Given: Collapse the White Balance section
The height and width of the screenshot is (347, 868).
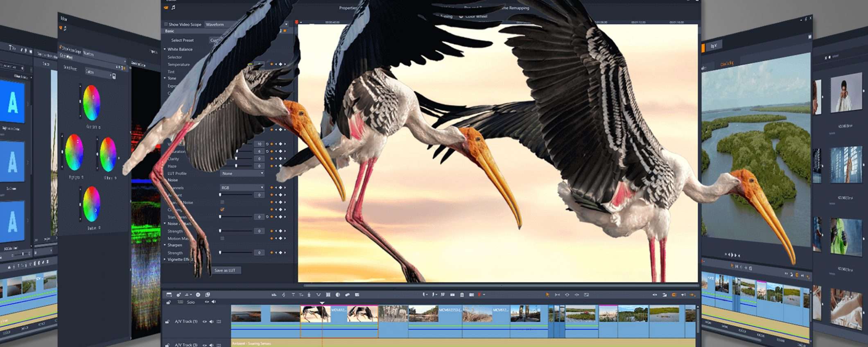Looking at the screenshot, I should (165, 49).
